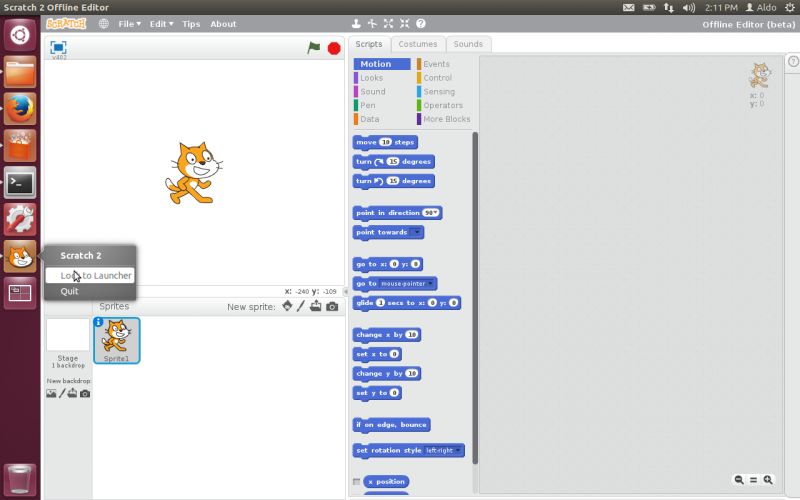This screenshot has height=500, width=800.
Task: Paint new sprite brush icon
Action: pyautogui.click(x=301, y=306)
